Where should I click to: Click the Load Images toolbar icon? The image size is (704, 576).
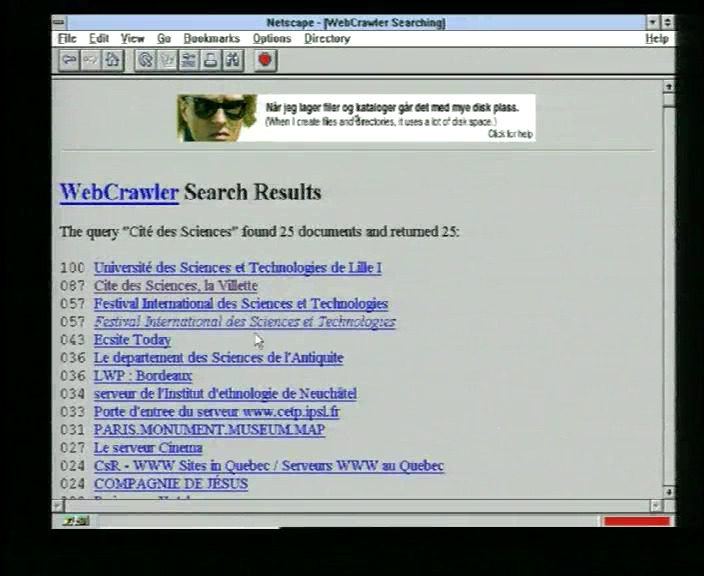167,60
